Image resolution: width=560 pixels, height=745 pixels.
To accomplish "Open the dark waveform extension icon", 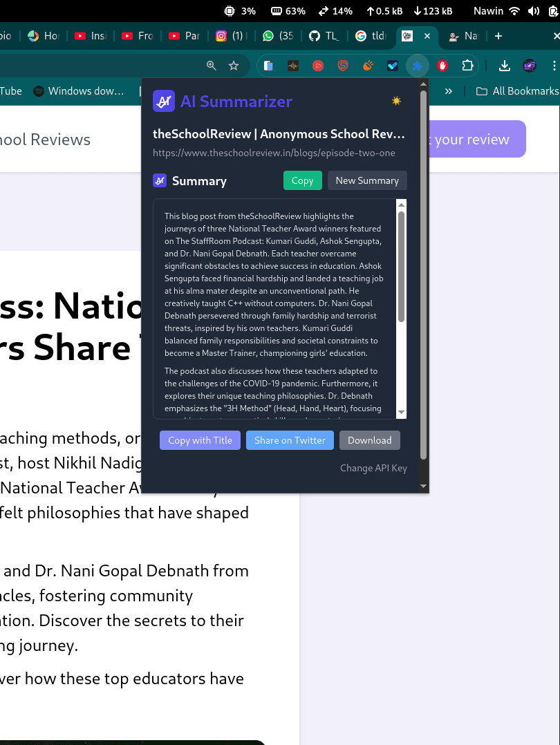I will coord(293,66).
